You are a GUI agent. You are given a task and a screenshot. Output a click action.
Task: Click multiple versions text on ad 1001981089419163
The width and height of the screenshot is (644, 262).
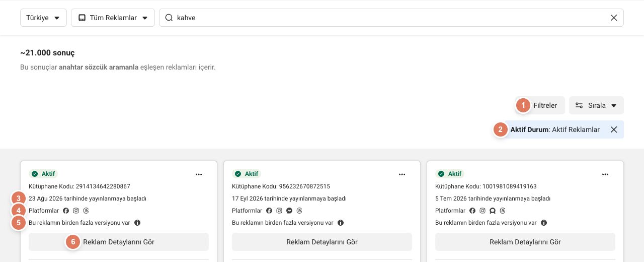click(486, 223)
